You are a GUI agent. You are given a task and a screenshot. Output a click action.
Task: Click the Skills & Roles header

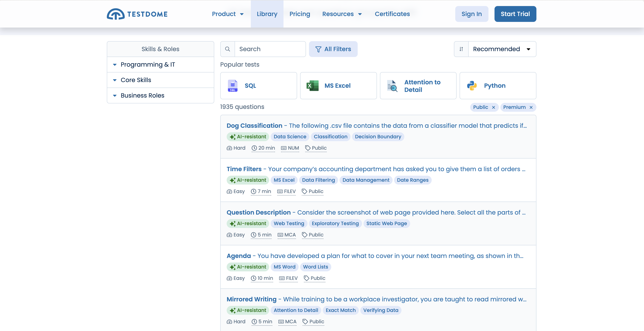pos(160,49)
